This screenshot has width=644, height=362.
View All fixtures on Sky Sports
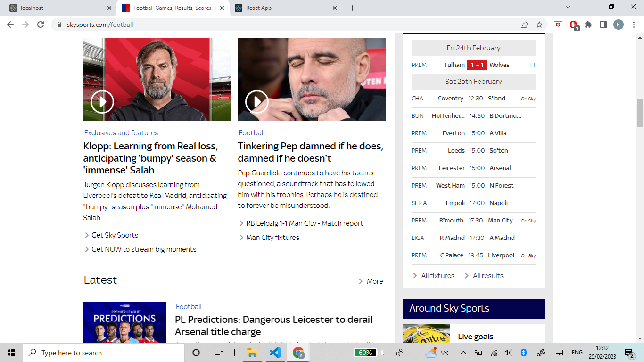coord(438,275)
